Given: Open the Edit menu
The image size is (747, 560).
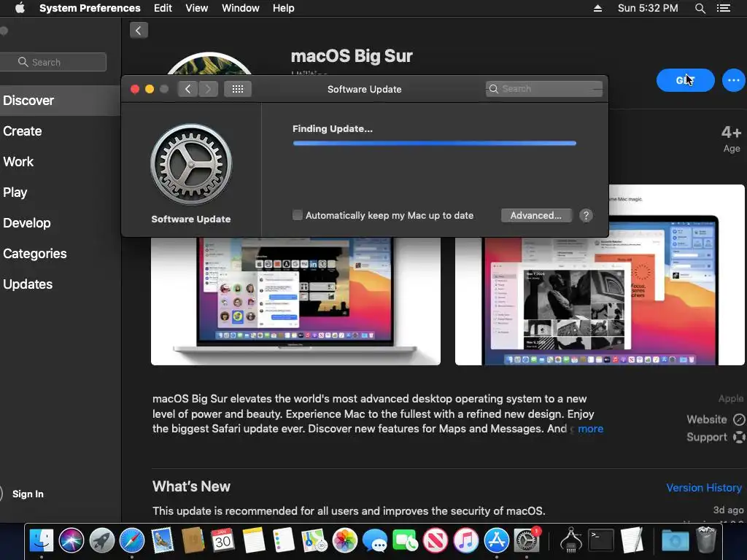Looking at the screenshot, I should 163,8.
